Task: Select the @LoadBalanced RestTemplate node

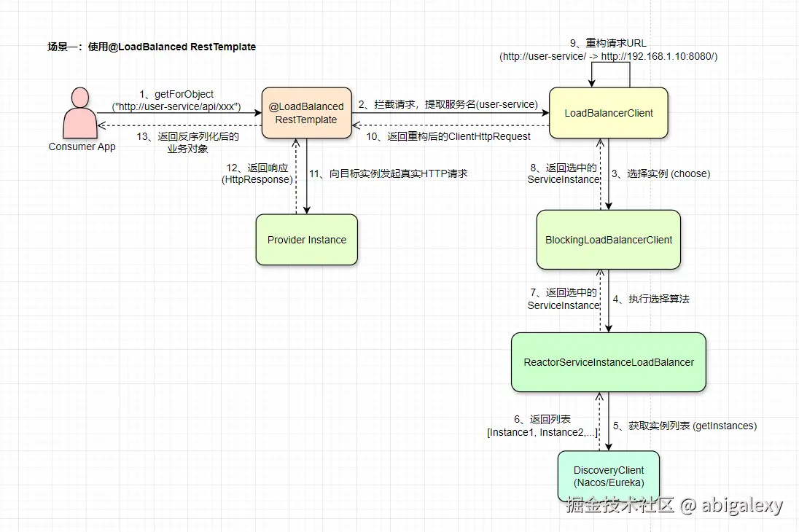Action: pos(306,113)
